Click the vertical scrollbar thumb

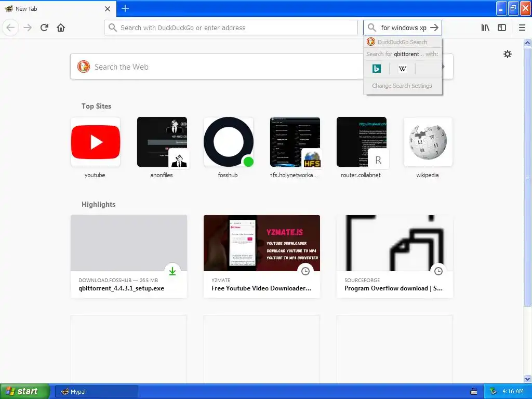pos(528,177)
